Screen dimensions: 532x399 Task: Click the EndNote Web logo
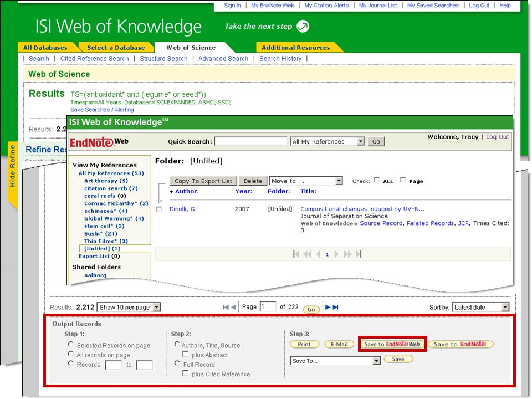coord(99,142)
